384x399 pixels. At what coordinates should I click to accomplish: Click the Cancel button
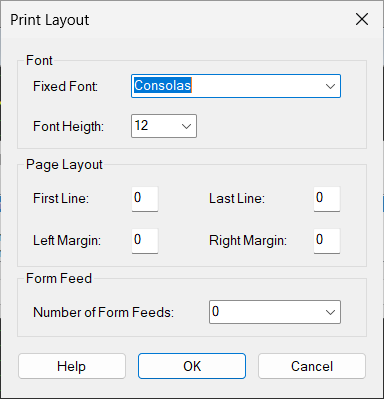coord(312,366)
